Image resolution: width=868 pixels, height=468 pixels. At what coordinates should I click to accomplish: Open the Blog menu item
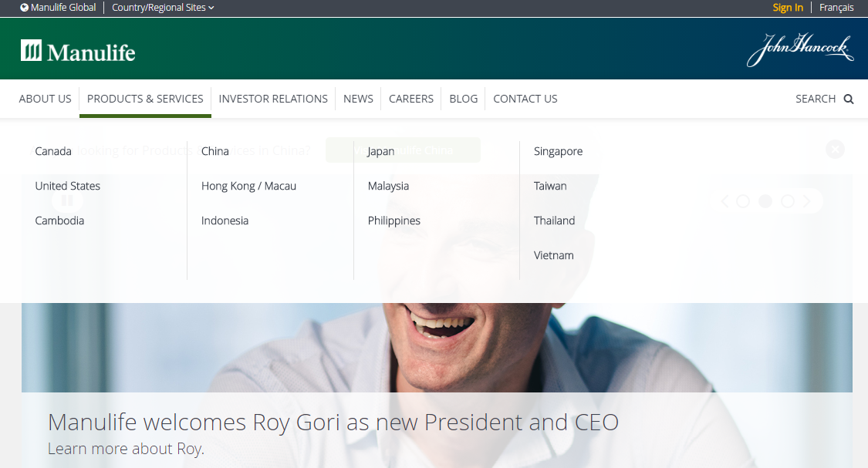(464, 99)
